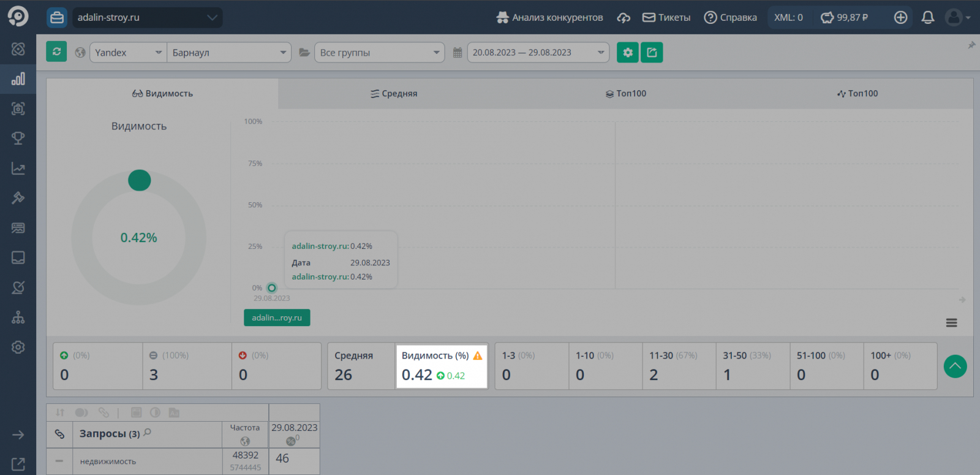Open the trend line chart sidebar icon
Viewport: 980px width, 475px height.
click(x=18, y=169)
